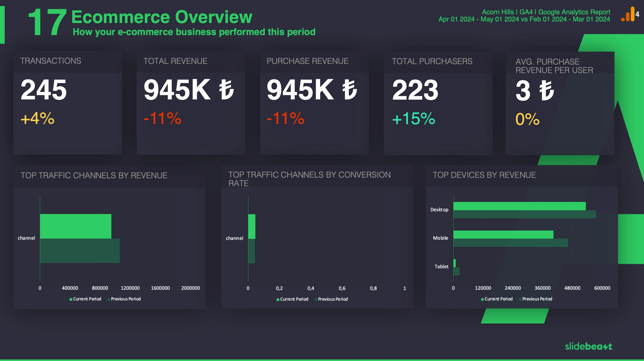The image size is (644, 361).
Task: Select the TRANSACTIONS card label
Action: 51,61
